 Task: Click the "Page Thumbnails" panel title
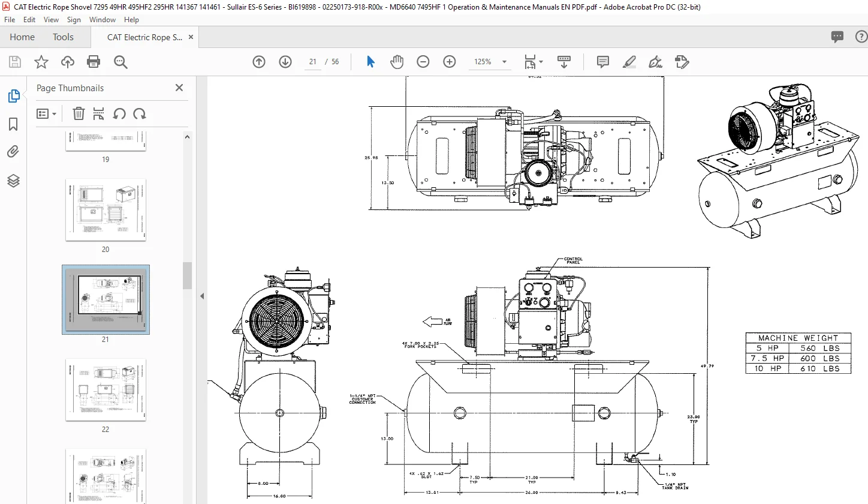pos(70,88)
